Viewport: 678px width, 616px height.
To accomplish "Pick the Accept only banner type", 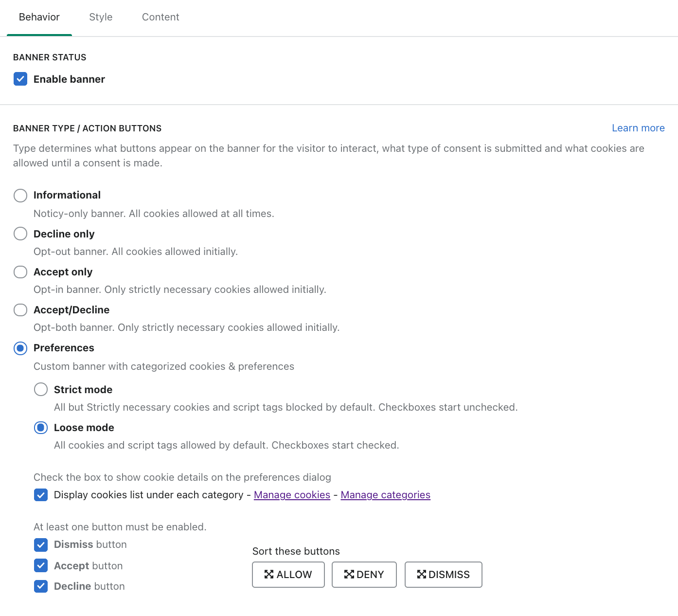I will pos(20,272).
